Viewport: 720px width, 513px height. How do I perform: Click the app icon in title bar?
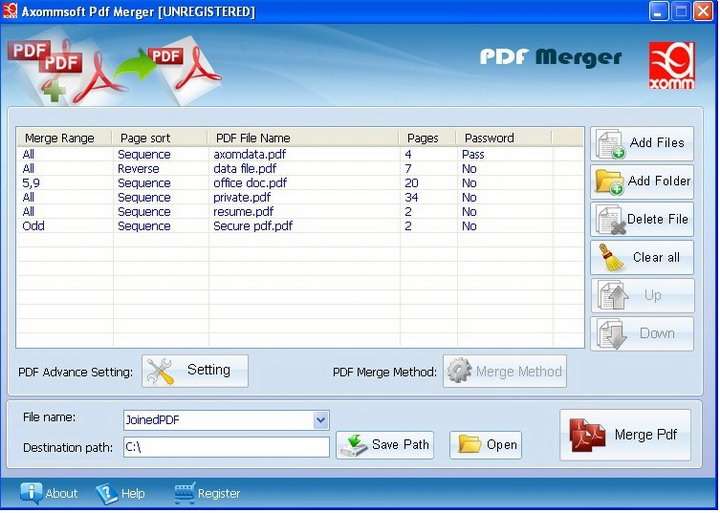(x=10, y=11)
